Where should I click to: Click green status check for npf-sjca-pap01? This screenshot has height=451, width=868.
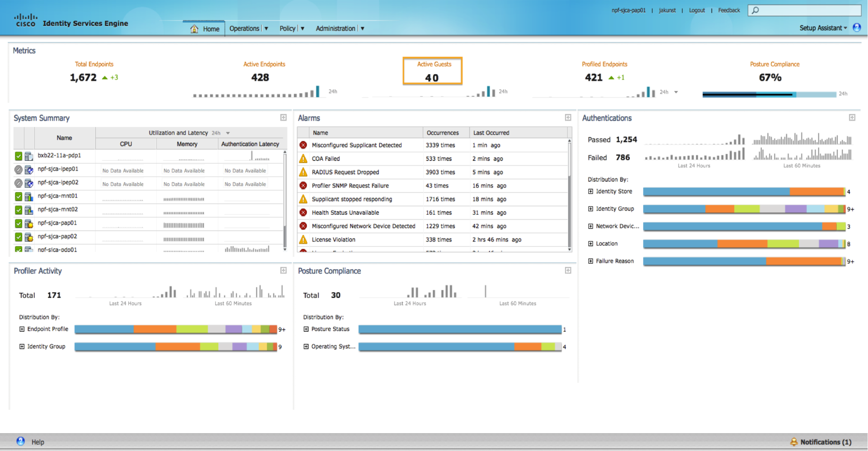coord(19,223)
